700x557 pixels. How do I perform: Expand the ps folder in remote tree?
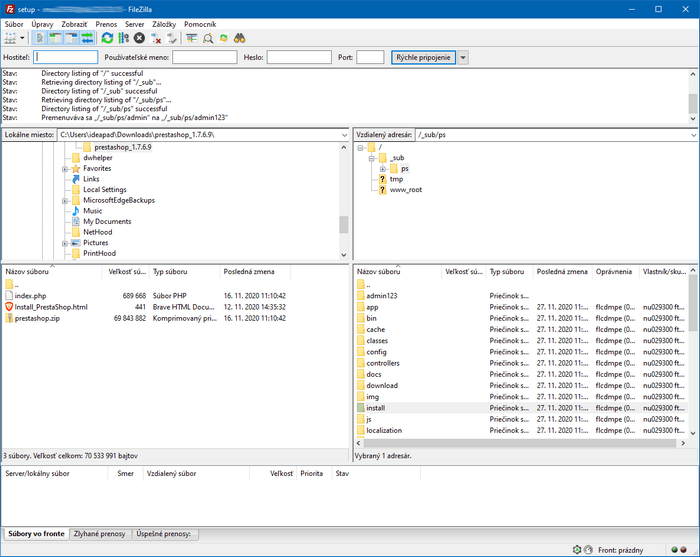[383, 169]
